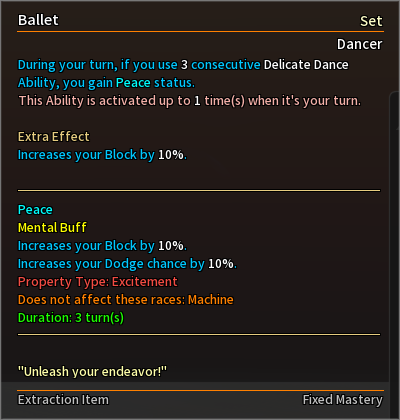Click the Delicate Dance ability name
The image size is (400, 420).
tap(306, 64)
